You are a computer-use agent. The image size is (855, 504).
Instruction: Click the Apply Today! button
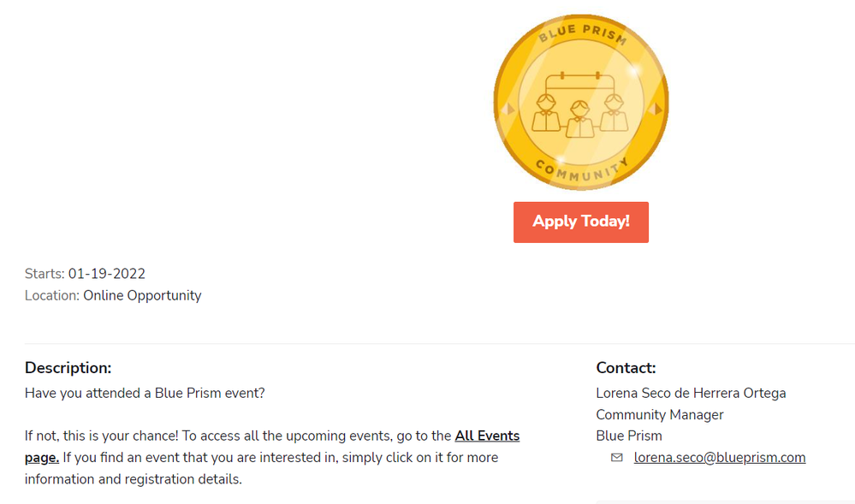[x=580, y=222]
